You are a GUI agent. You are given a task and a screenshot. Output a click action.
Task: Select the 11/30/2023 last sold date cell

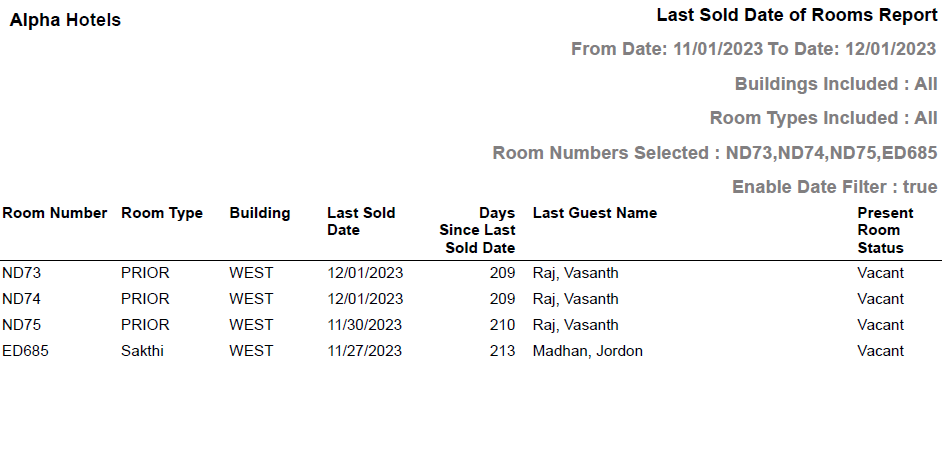pos(365,325)
